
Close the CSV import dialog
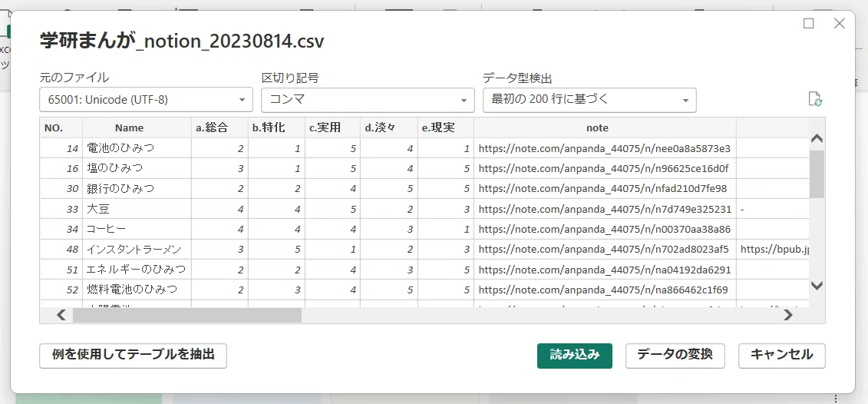(839, 23)
